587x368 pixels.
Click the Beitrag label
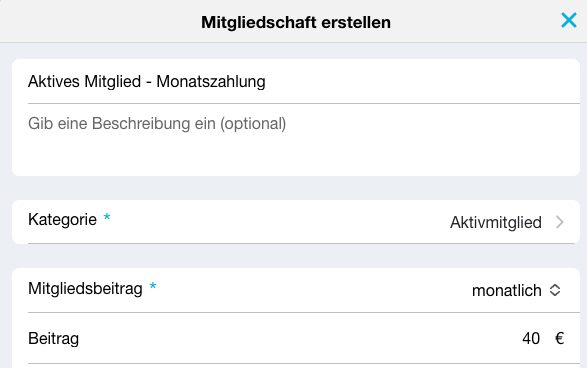click(54, 339)
